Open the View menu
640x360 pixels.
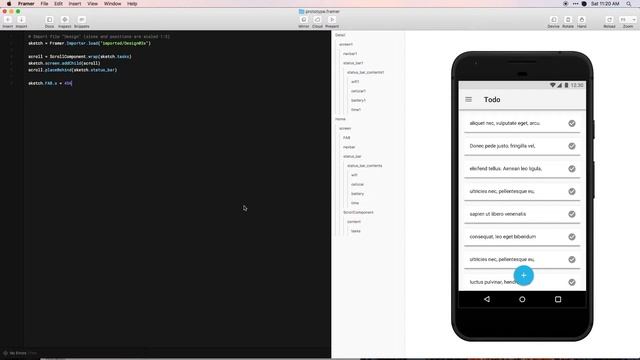pyautogui.click(x=92, y=4)
